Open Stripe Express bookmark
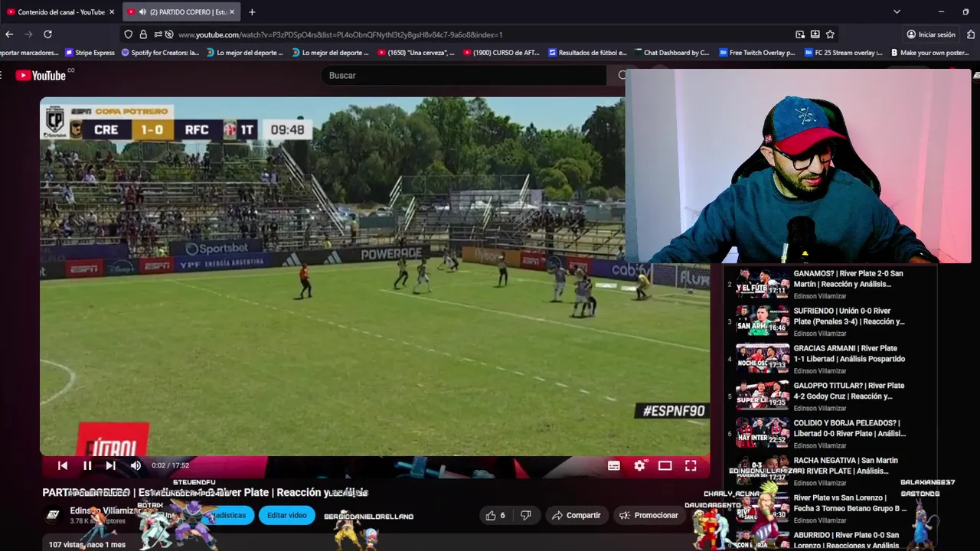This screenshot has width=980, height=551. (90, 53)
